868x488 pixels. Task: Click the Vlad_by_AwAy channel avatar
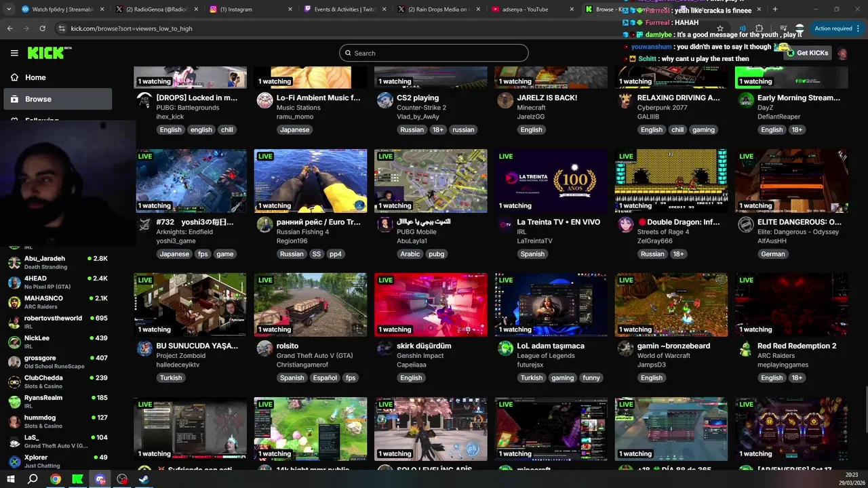385,100
